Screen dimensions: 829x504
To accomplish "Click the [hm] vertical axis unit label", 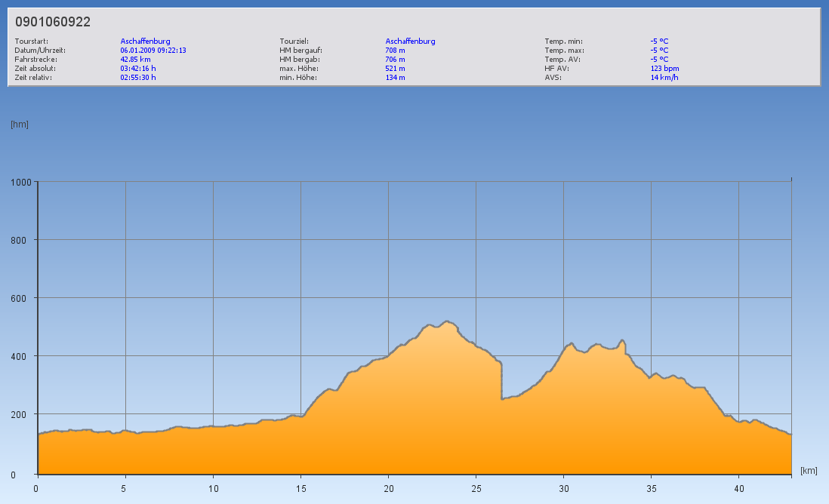I will pyautogui.click(x=20, y=124).
